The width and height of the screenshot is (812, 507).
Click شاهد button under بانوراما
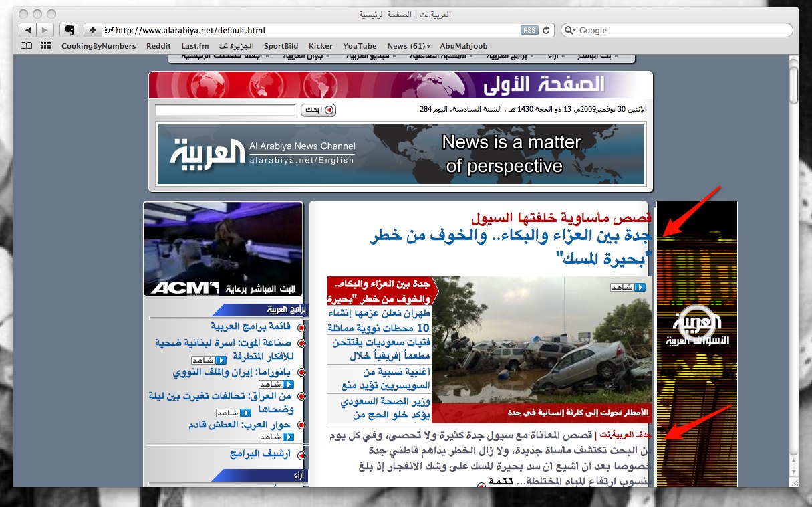277,385
